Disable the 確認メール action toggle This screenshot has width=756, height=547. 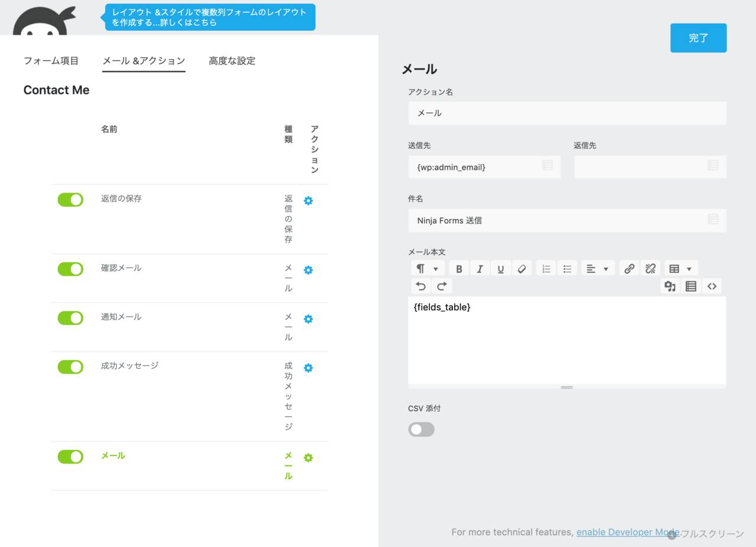70,269
